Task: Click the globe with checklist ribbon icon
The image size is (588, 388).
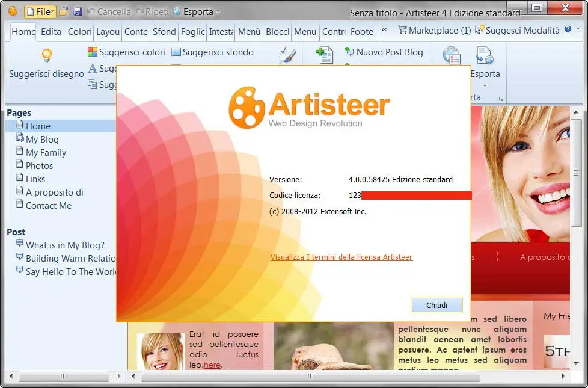Action: coord(451,55)
